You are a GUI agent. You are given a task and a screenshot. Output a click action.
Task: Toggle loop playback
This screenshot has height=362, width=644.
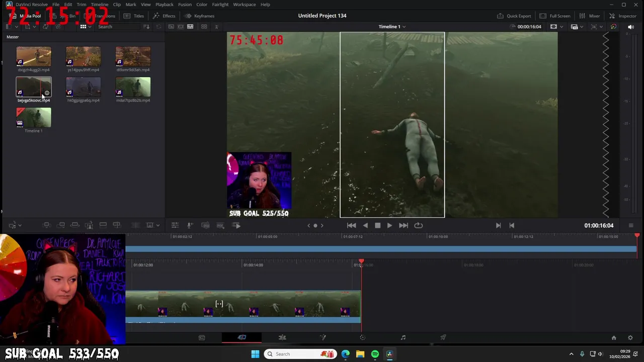(419, 225)
